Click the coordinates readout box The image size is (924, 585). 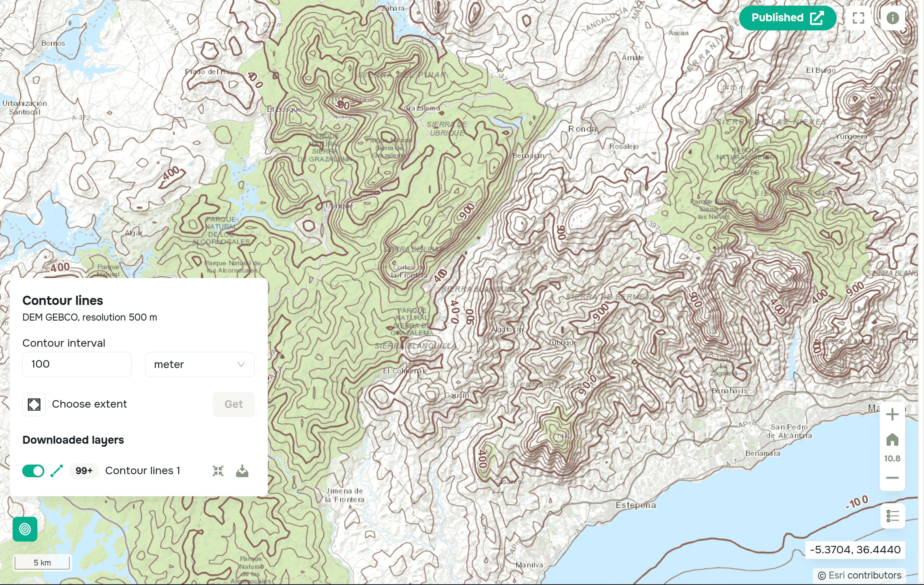855,550
